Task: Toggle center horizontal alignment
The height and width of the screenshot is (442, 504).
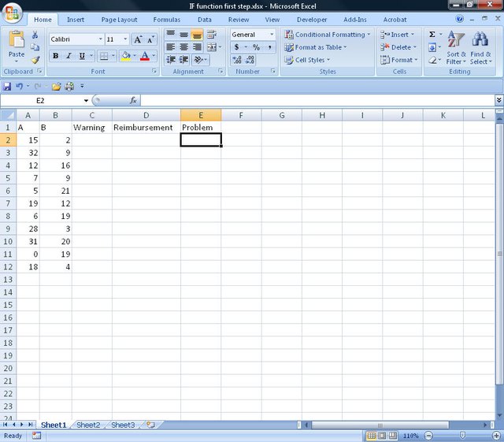Action: pos(183,47)
